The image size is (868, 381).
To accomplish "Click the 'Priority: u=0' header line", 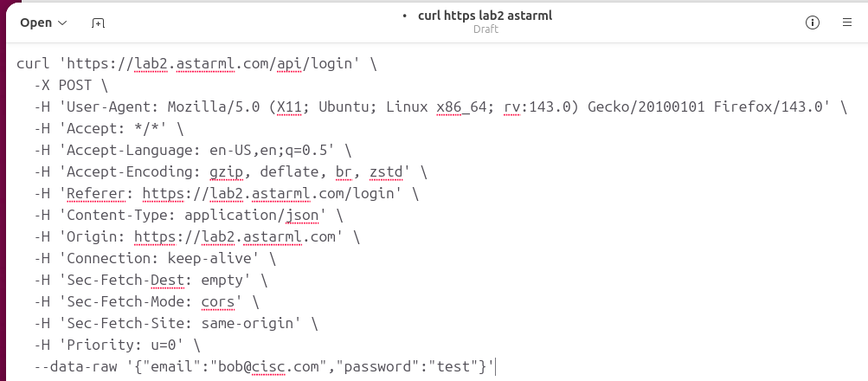I will click(x=113, y=345).
